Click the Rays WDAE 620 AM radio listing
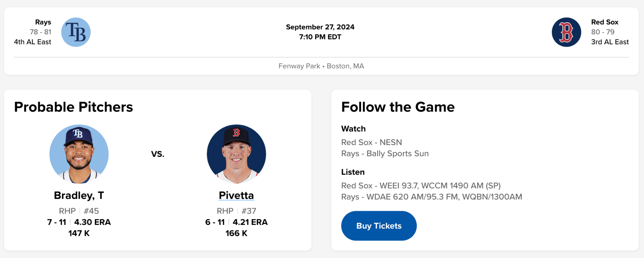The width and height of the screenshot is (644, 258). click(x=431, y=197)
